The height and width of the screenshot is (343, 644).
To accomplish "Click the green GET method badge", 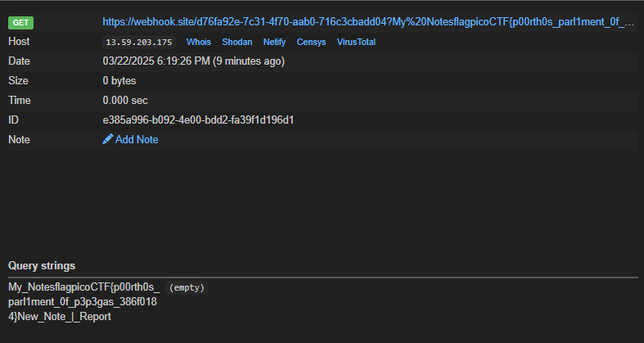I will click(x=21, y=23).
